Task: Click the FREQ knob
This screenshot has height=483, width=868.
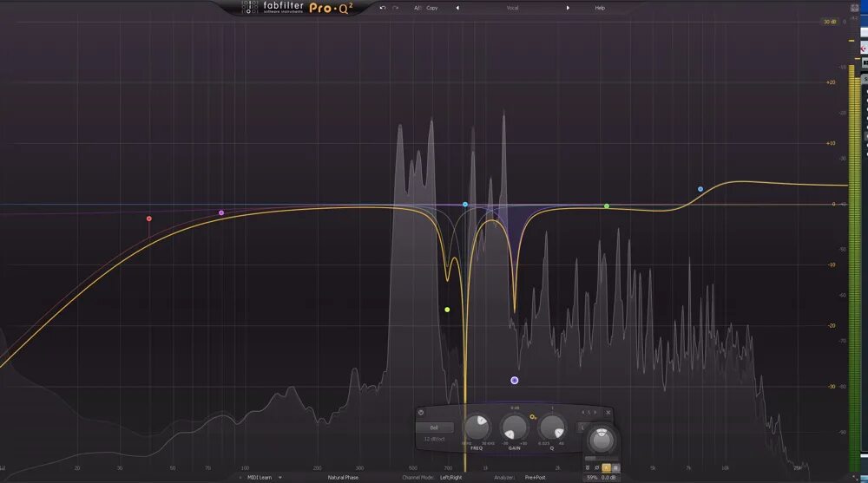Action: [x=477, y=428]
